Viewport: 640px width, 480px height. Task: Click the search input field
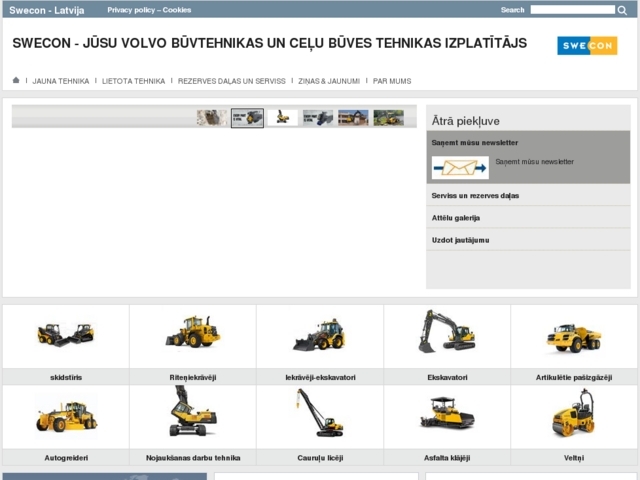point(571,10)
